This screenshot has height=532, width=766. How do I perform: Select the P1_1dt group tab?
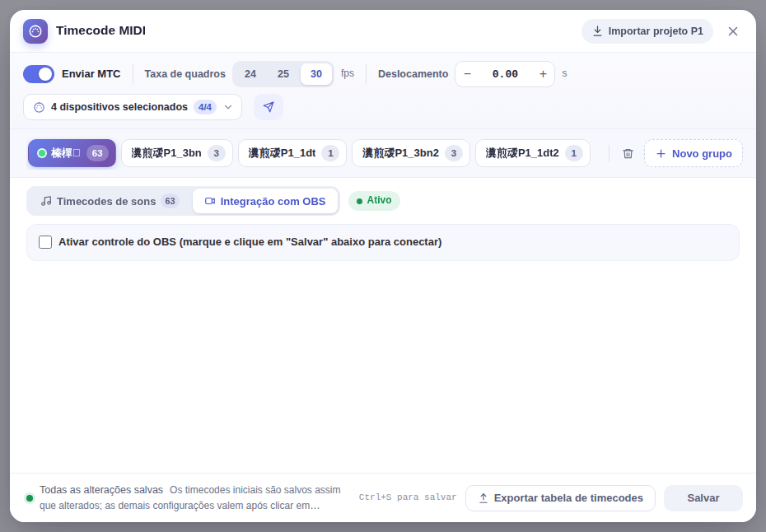click(x=292, y=153)
